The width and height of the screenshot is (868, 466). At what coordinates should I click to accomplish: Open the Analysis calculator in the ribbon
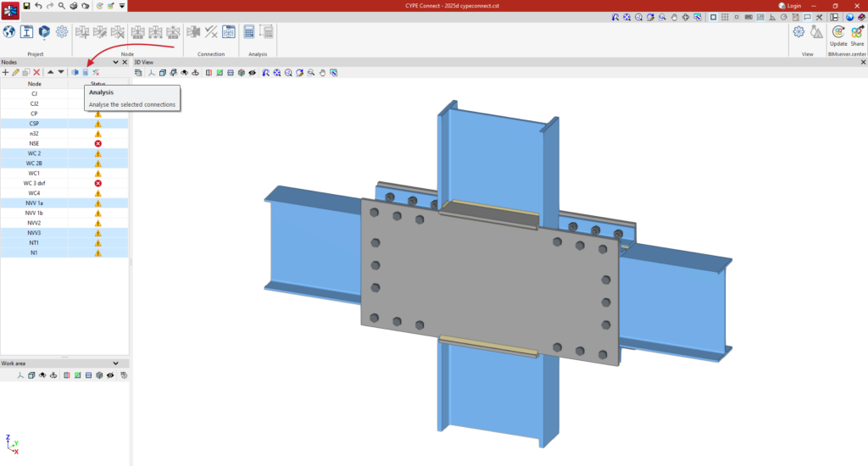(x=249, y=32)
